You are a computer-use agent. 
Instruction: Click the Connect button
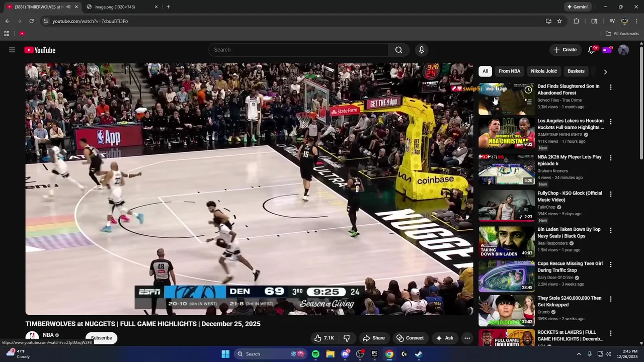coord(410,338)
